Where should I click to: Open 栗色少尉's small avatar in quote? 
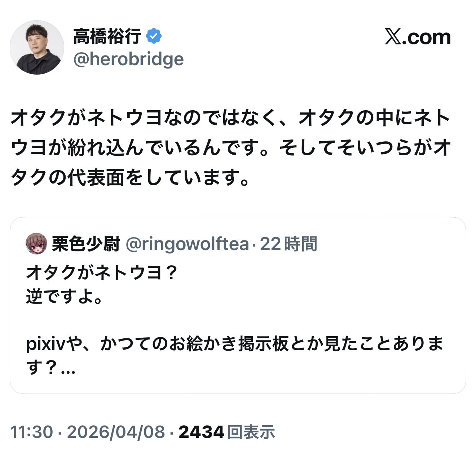point(36,244)
